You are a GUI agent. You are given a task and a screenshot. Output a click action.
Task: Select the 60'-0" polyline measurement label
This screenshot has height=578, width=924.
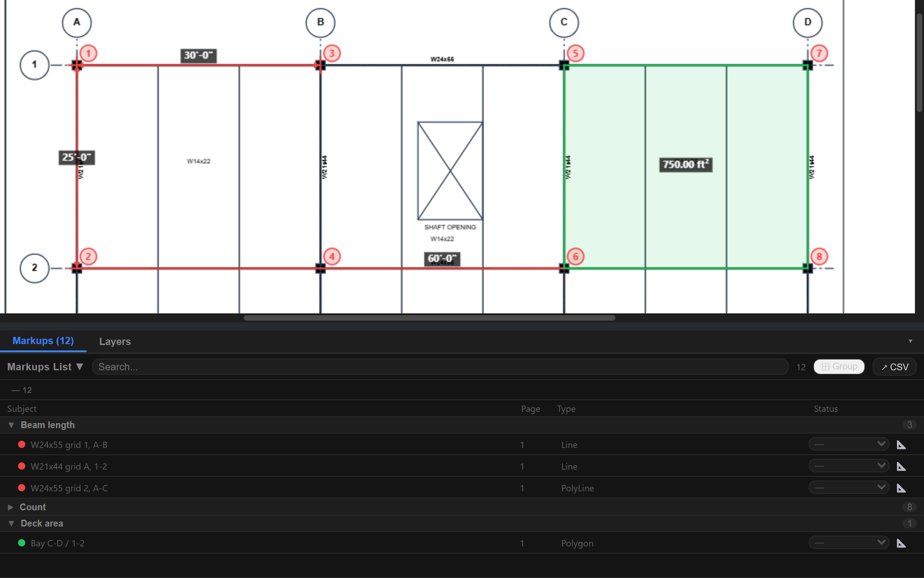point(442,258)
